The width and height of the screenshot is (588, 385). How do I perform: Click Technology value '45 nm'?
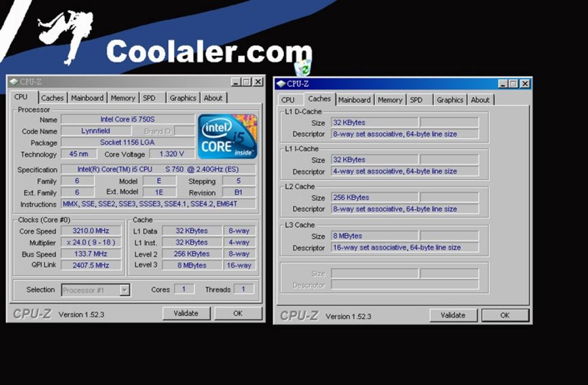79,154
